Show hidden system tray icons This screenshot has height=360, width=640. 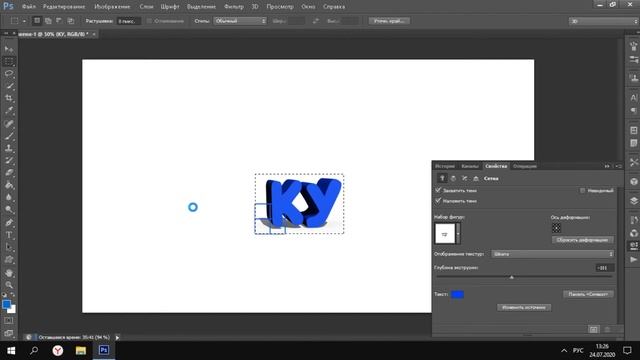pyautogui.click(x=564, y=351)
